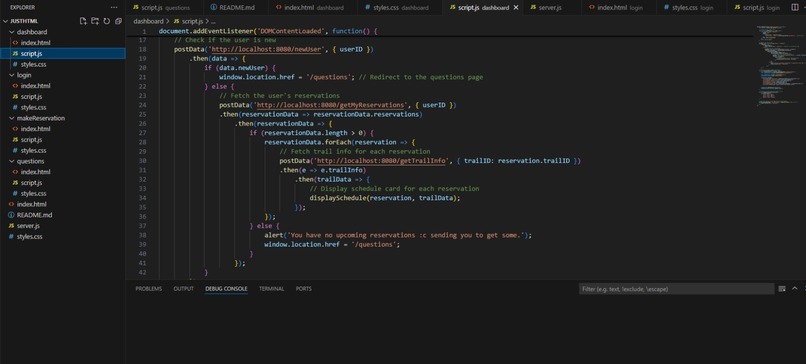Open the Terminal panel tab

tap(271, 289)
